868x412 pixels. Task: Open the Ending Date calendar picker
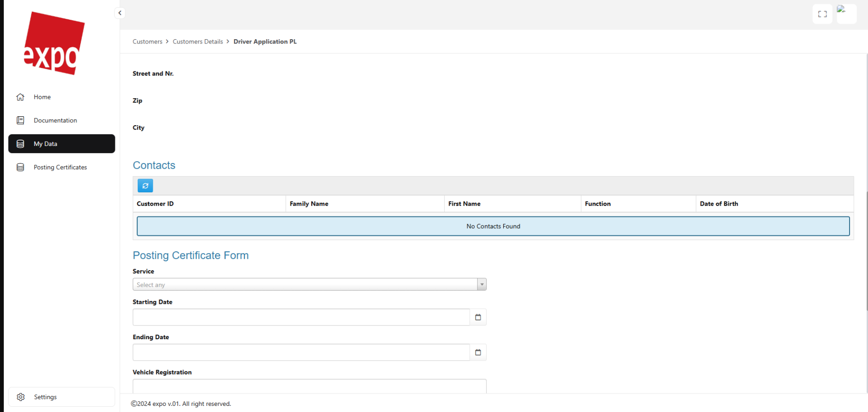click(478, 352)
